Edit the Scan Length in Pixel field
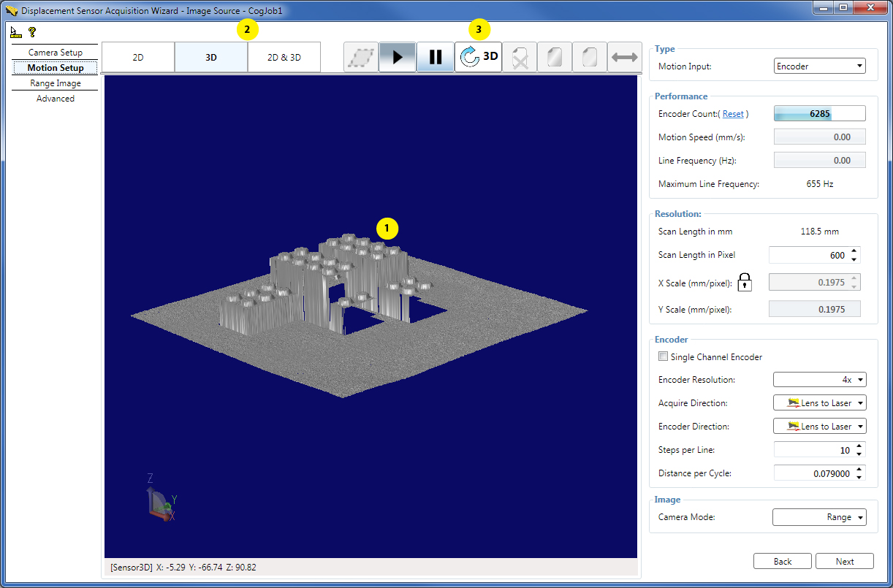 (807, 254)
